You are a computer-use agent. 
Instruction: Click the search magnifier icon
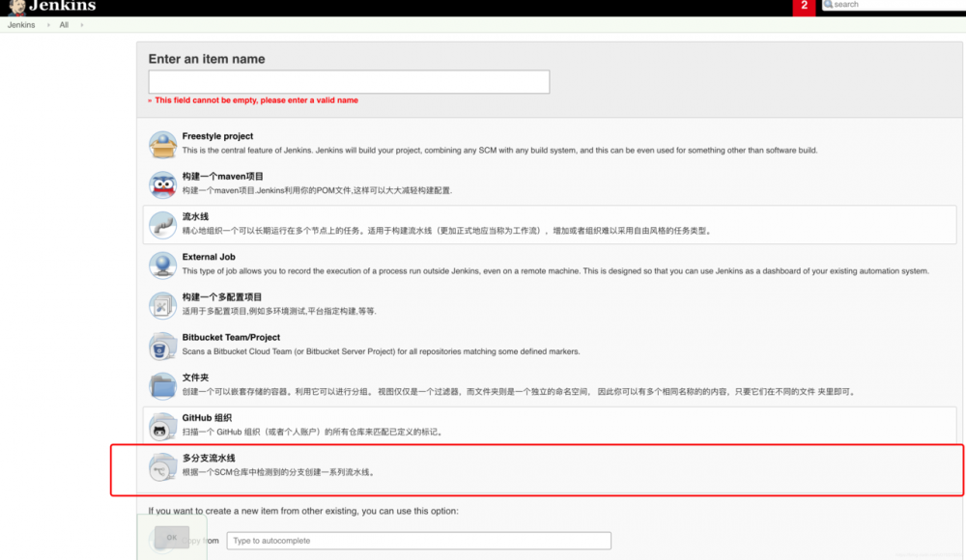[827, 5]
